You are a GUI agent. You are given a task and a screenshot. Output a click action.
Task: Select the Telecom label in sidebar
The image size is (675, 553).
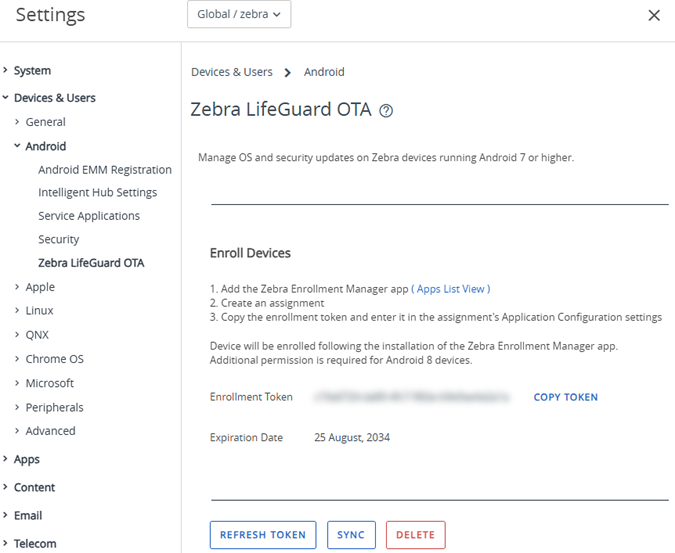(35, 544)
